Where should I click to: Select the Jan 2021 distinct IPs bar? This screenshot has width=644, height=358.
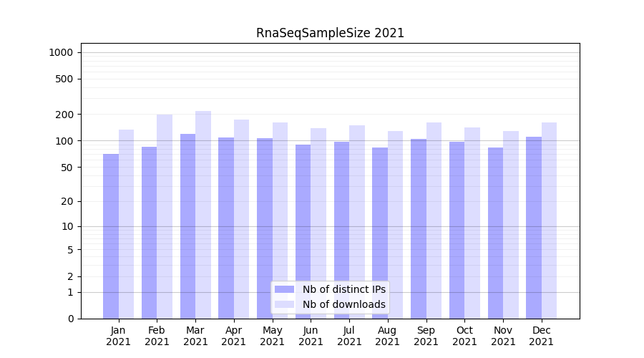(111, 236)
